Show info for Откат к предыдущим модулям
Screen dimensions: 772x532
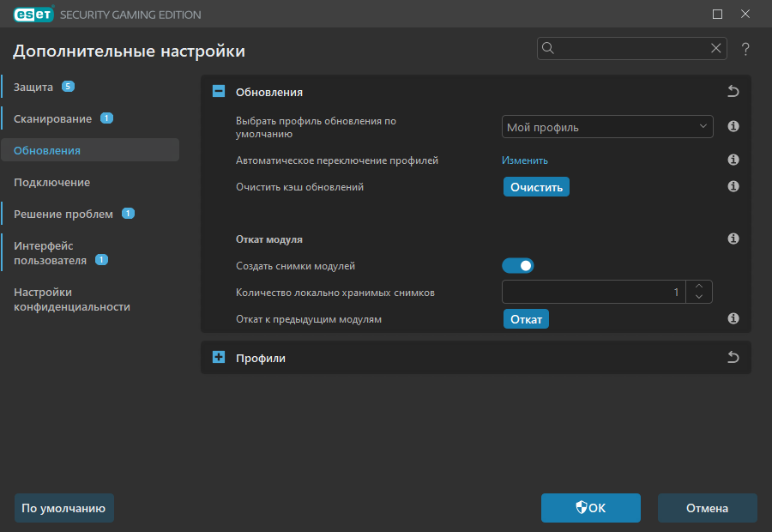pos(733,318)
